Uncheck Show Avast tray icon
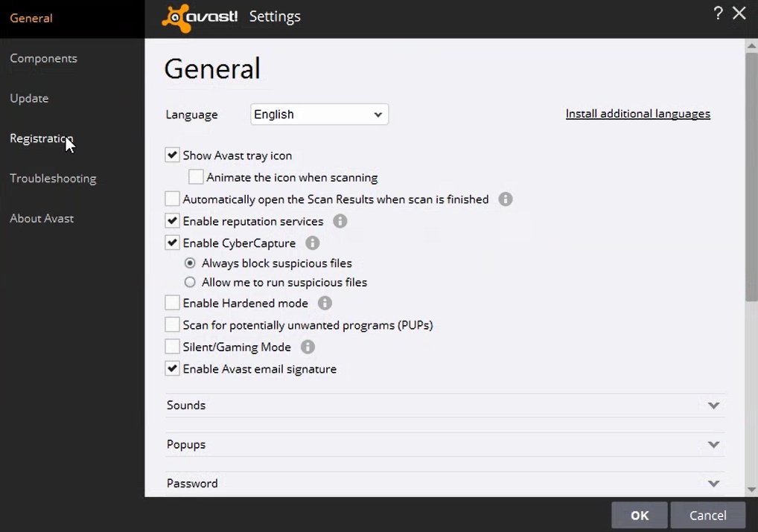758x532 pixels. point(173,156)
